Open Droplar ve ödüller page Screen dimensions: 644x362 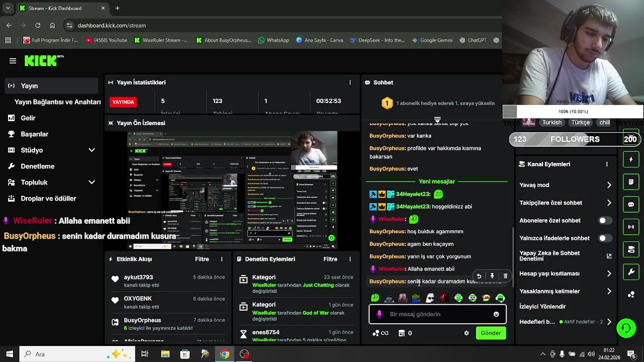click(48, 199)
